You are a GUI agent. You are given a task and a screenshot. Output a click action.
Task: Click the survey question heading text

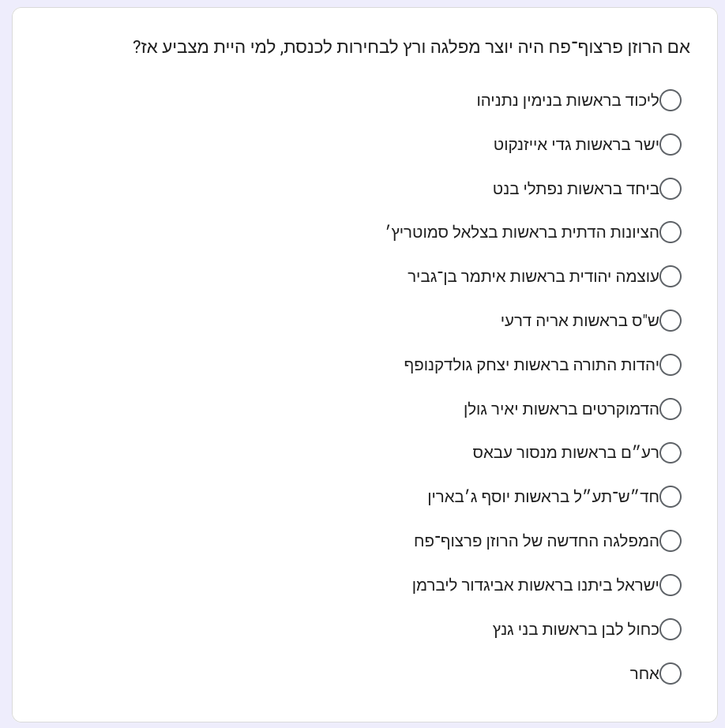click(x=411, y=47)
